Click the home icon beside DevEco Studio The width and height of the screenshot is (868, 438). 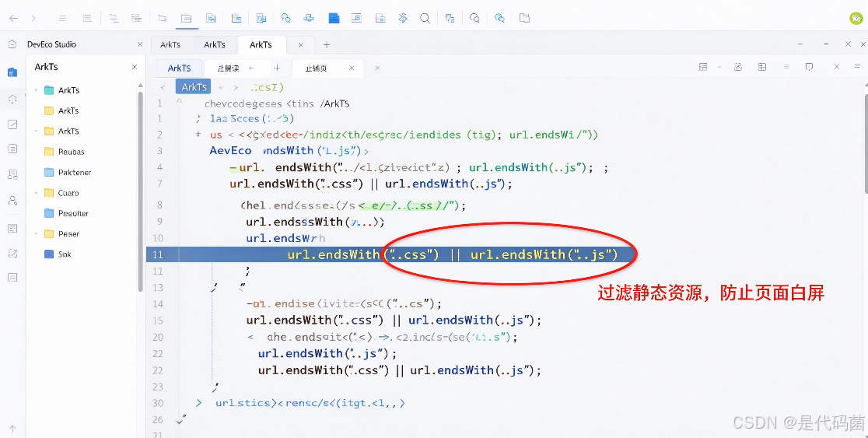pos(12,44)
